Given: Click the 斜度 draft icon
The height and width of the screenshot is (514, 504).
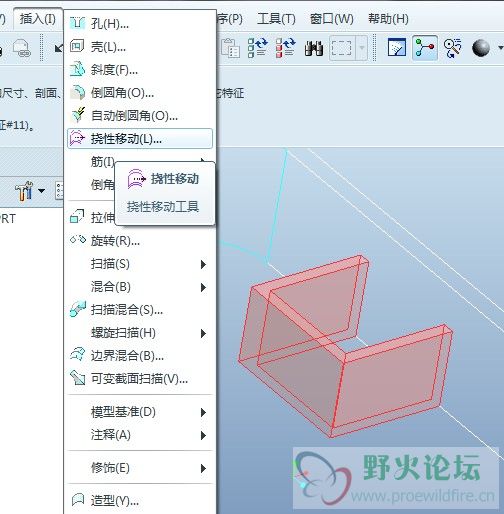Looking at the screenshot, I should pyautogui.click(x=77, y=69).
